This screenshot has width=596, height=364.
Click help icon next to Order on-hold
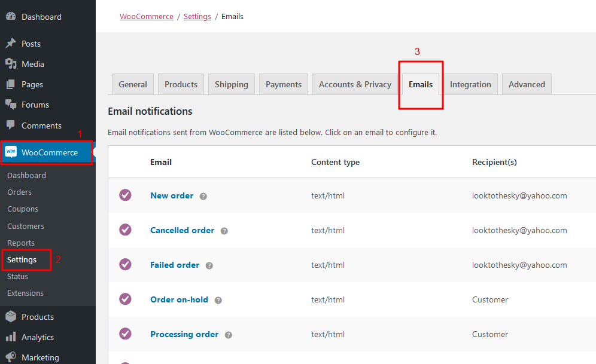[x=218, y=300]
